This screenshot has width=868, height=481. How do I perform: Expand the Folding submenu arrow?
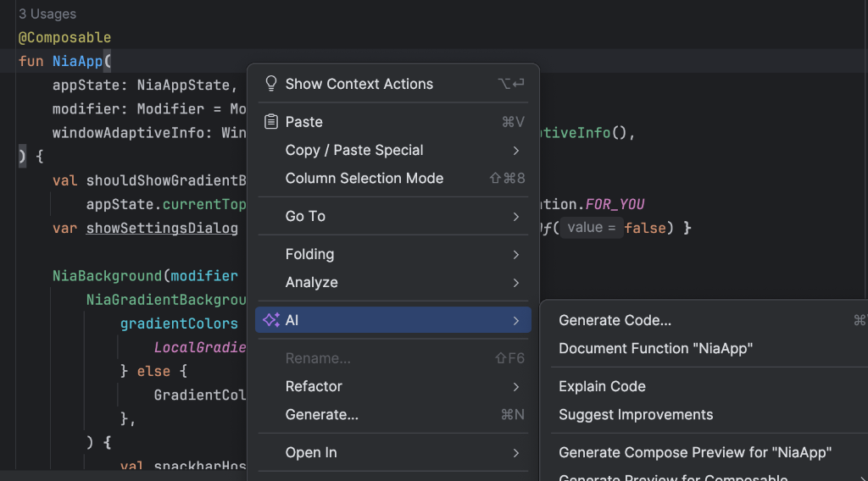click(x=516, y=254)
